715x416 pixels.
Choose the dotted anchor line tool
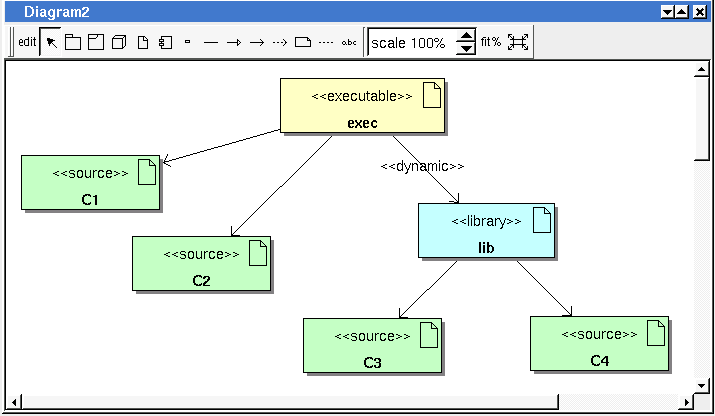click(x=326, y=42)
